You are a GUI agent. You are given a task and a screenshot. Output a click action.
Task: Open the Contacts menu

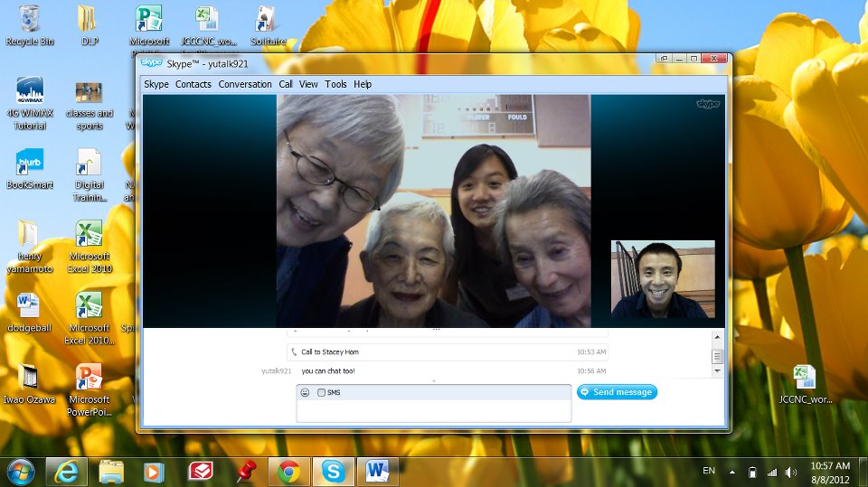point(193,84)
